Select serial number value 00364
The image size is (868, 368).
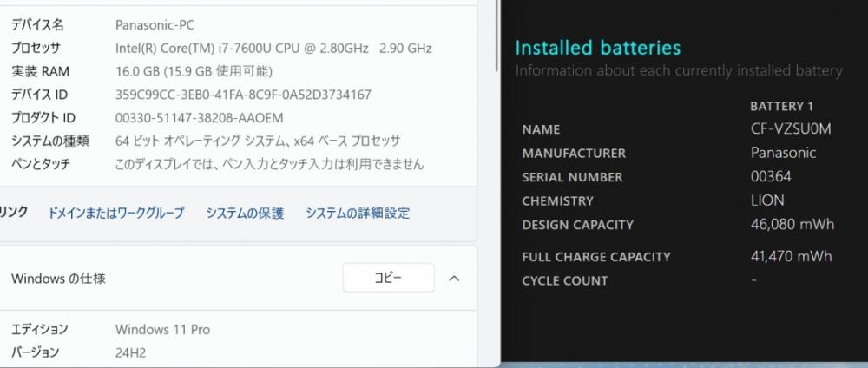click(x=771, y=176)
